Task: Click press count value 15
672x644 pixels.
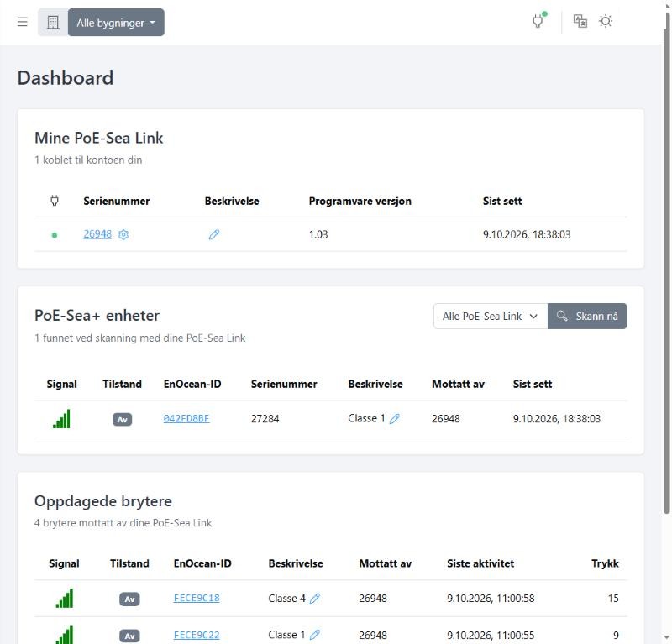Action: tap(613, 598)
